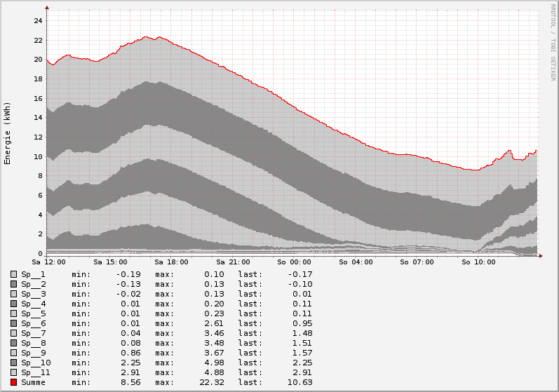The image size is (559, 392).
Task: Click the Sp__11 legend color box
Action: tap(14, 372)
